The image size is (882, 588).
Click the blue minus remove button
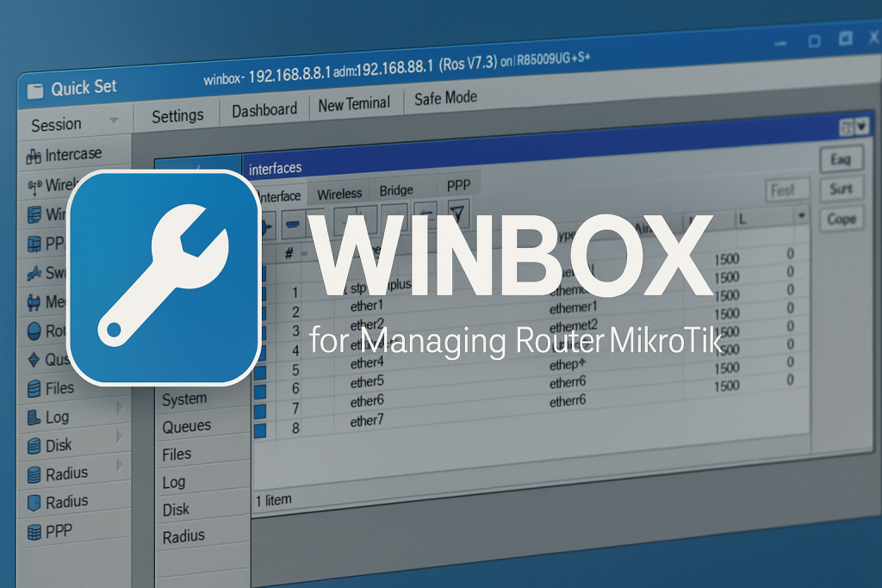pyautogui.click(x=293, y=225)
